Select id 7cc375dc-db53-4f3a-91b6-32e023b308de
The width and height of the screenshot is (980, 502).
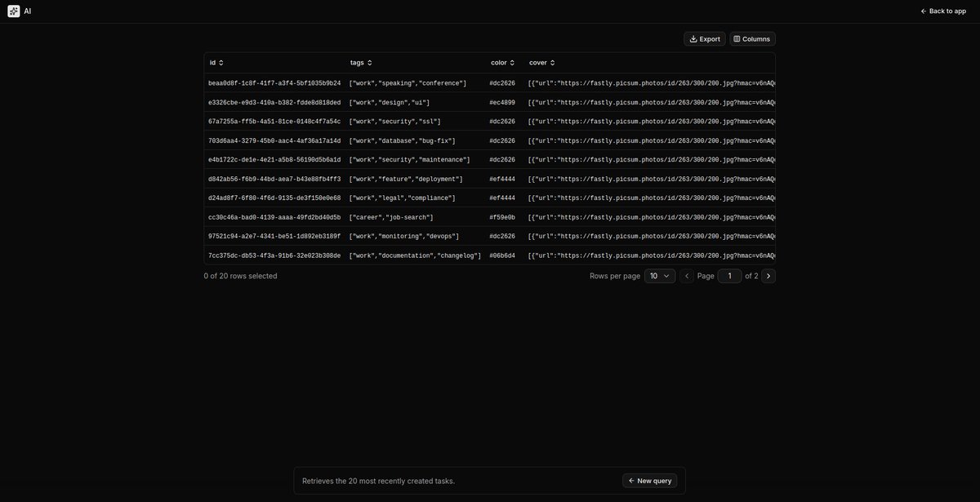pos(274,256)
